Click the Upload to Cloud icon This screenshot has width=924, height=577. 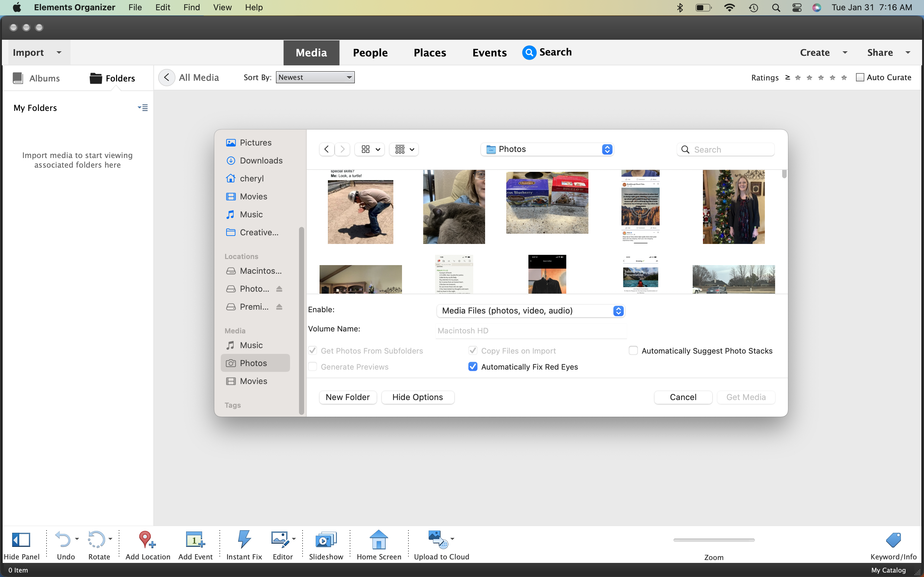(x=438, y=539)
